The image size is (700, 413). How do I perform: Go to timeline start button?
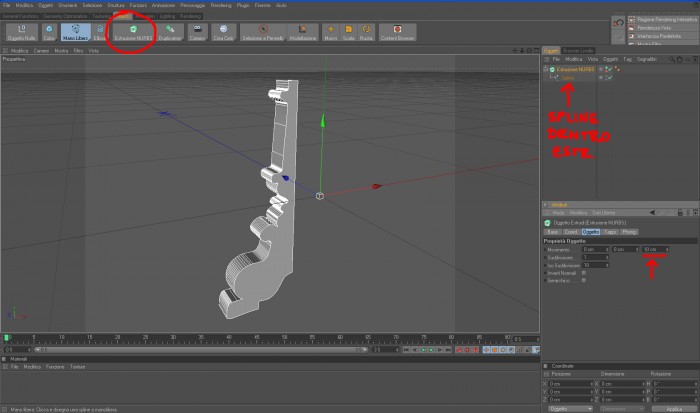point(406,350)
